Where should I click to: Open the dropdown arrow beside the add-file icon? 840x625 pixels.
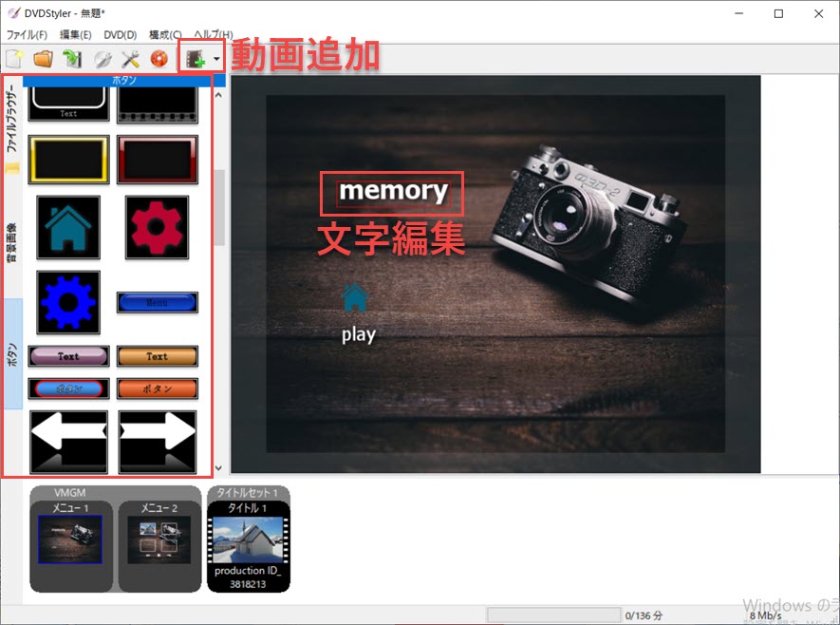(216, 58)
